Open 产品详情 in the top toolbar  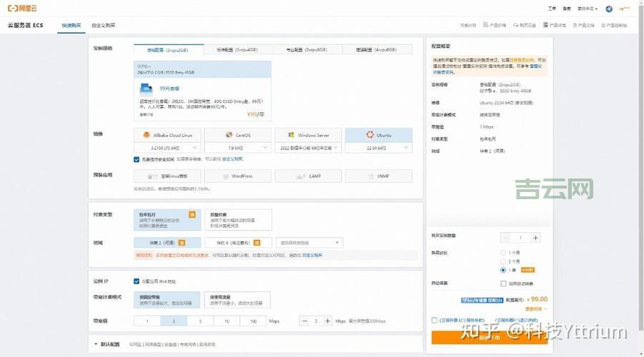[x=555, y=25]
